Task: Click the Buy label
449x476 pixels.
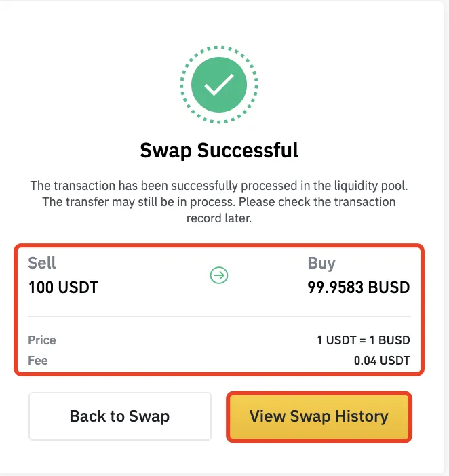Action: 321,264
